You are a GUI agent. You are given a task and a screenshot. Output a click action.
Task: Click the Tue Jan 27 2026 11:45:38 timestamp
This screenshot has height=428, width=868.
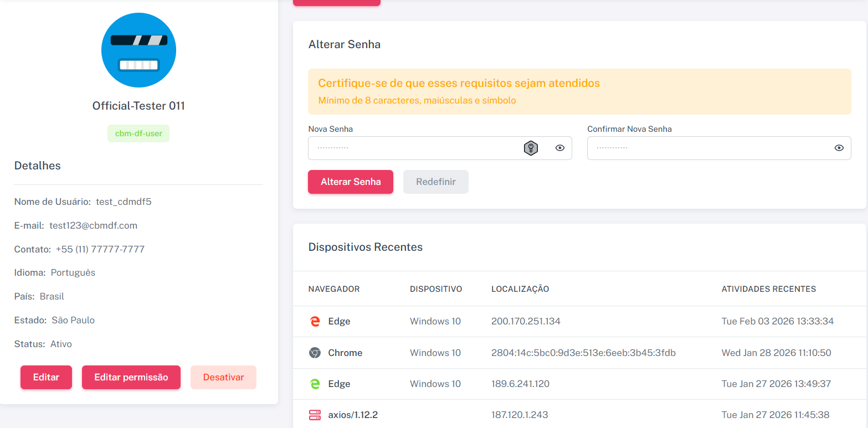click(x=775, y=415)
